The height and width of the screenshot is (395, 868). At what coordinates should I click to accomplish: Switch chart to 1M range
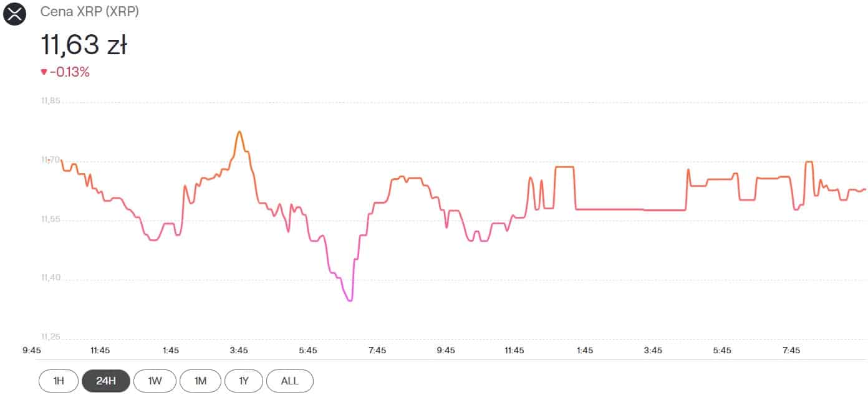200,381
